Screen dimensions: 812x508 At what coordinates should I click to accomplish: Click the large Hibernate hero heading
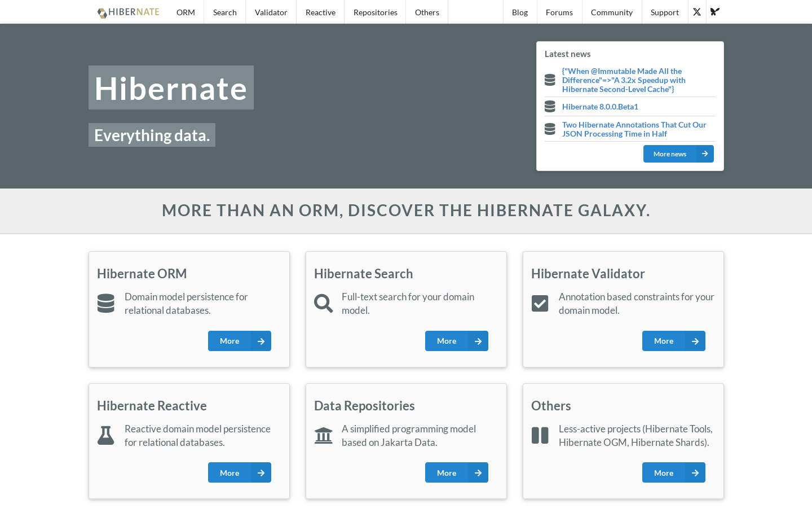click(171, 87)
